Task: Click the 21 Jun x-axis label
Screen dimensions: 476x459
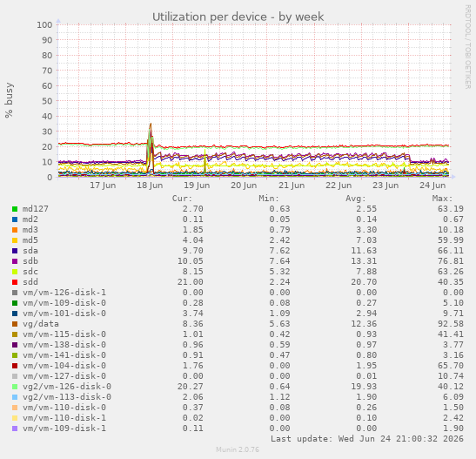Action: [x=292, y=186]
